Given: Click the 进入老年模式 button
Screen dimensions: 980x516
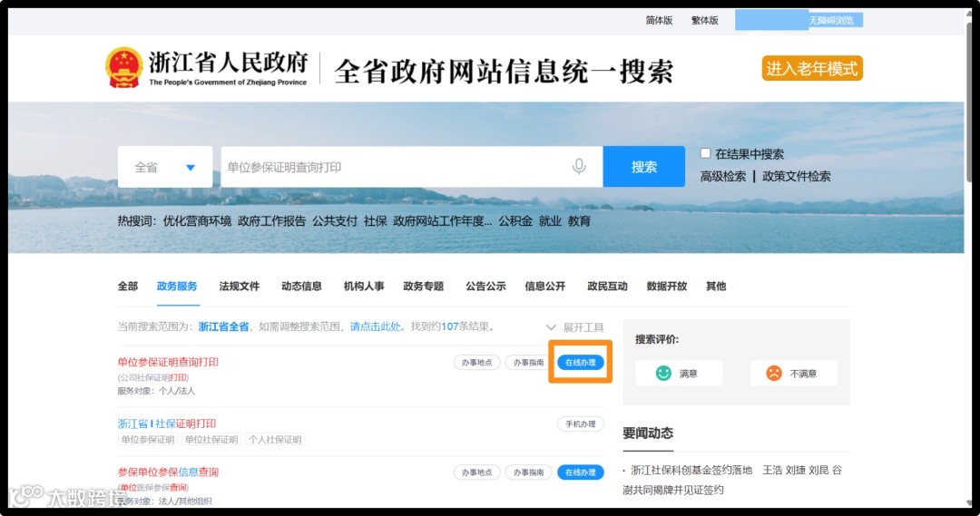Looking at the screenshot, I should click(x=812, y=68).
